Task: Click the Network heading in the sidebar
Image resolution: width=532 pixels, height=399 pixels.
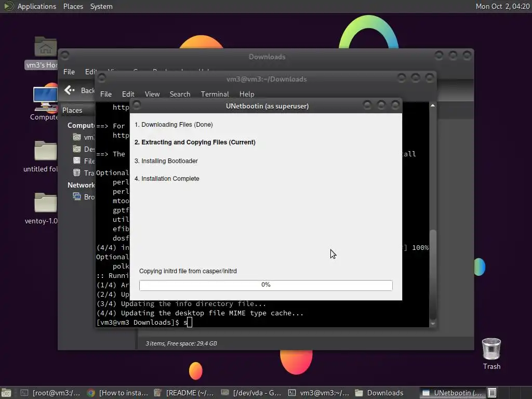Action: 81,185
